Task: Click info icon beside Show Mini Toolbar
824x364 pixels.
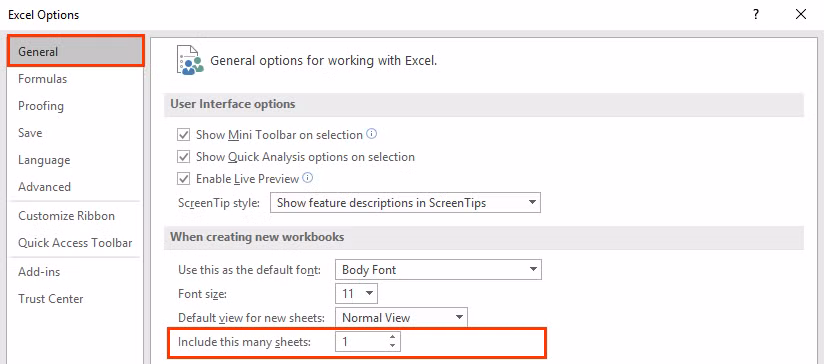Action: tap(372, 134)
